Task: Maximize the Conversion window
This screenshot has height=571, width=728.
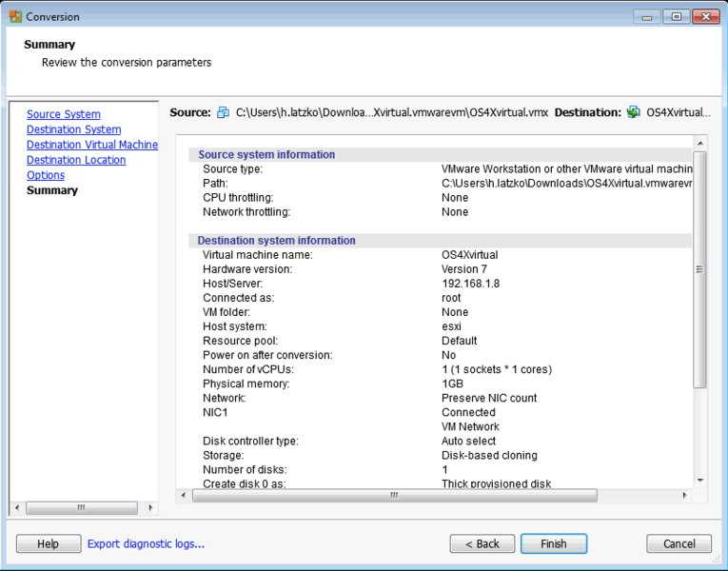Action: click(x=677, y=16)
